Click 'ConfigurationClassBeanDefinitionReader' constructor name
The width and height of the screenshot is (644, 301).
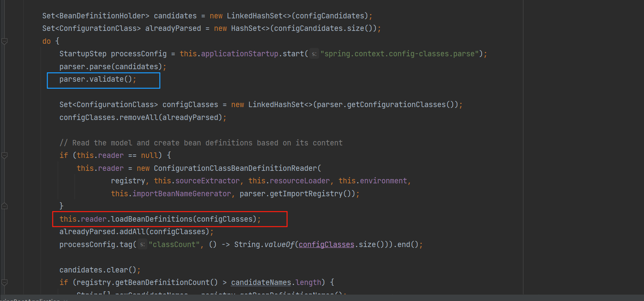pos(235,168)
